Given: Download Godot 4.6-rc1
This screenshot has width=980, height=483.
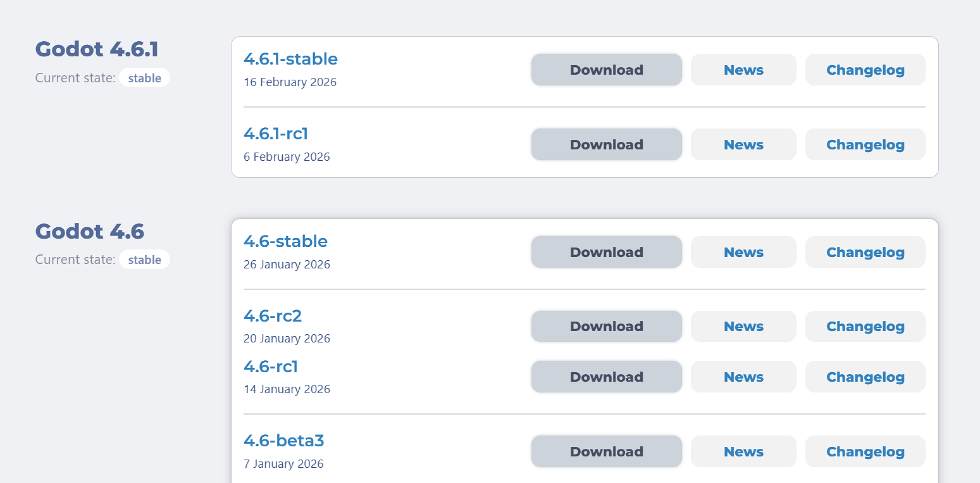Looking at the screenshot, I should (x=606, y=376).
